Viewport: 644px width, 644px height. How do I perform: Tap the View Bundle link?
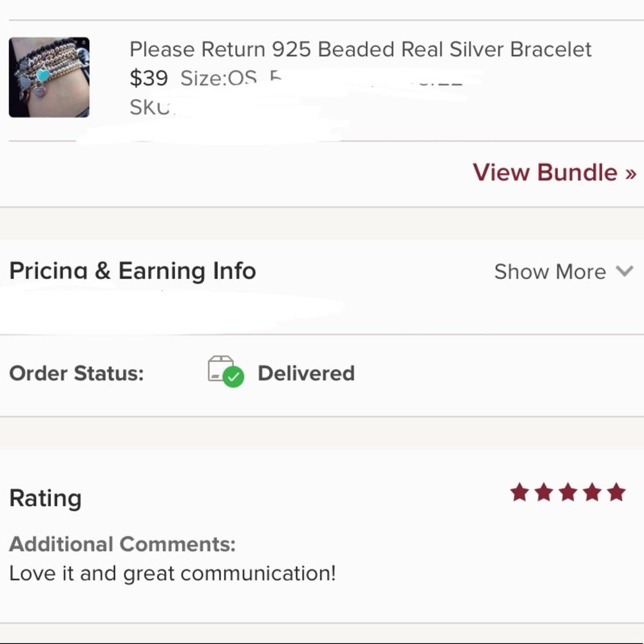click(554, 172)
